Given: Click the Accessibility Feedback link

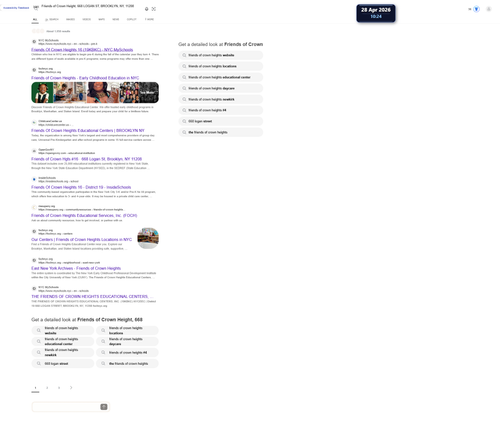Looking at the screenshot, I should pyautogui.click(x=16, y=8).
